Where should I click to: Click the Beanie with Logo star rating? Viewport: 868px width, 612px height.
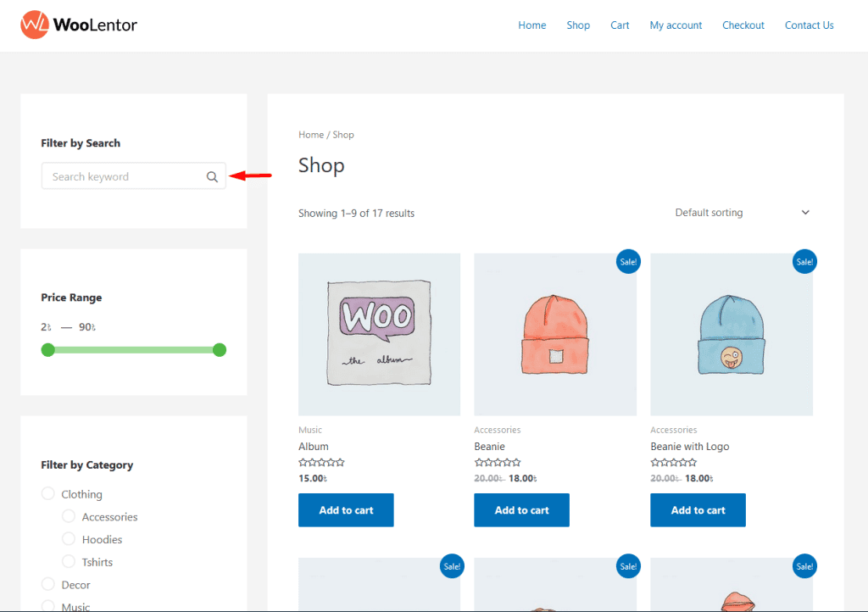673,463
